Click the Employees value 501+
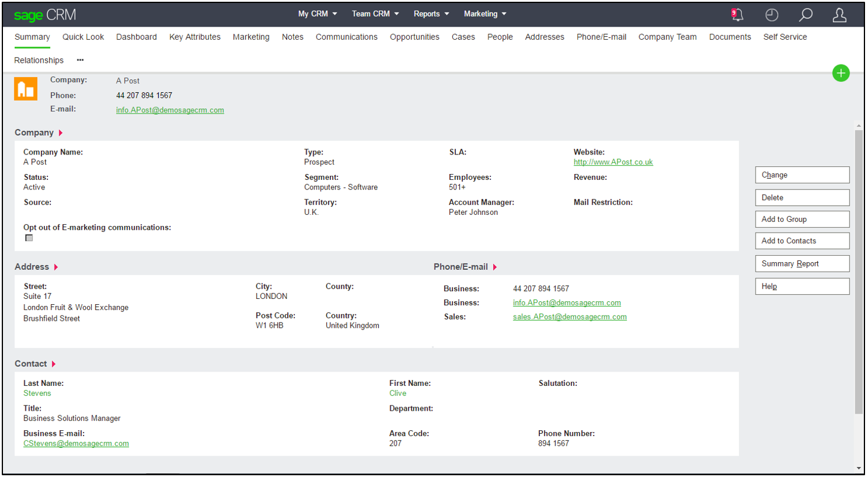This screenshot has width=868, height=477. [x=457, y=188]
